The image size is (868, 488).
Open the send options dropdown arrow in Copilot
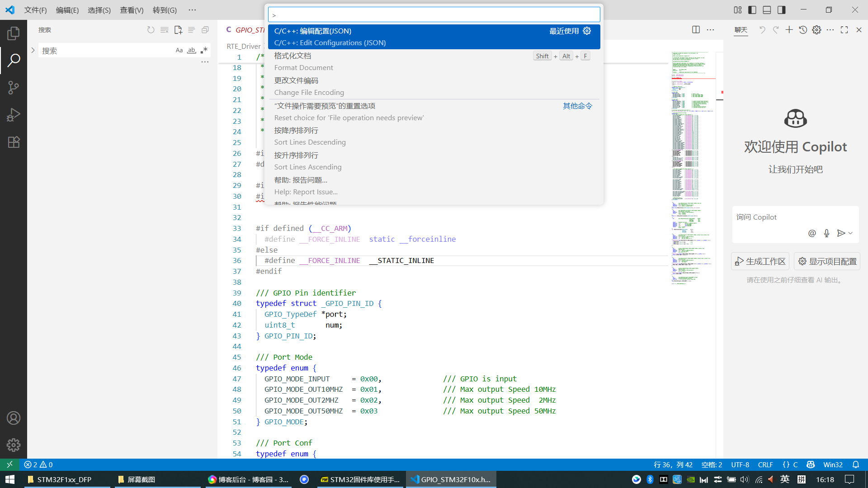[x=850, y=233]
